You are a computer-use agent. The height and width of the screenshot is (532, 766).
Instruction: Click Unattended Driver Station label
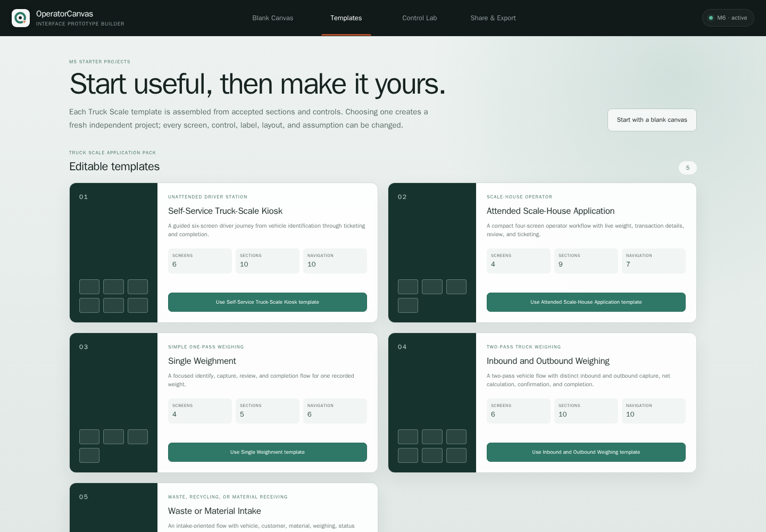click(x=207, y=197)
